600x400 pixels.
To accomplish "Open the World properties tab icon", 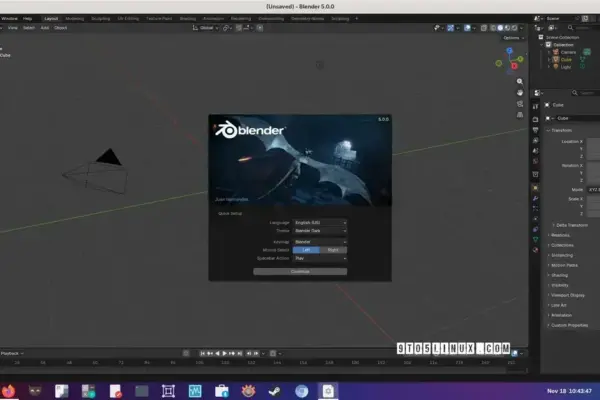I will tap(535, 161).
